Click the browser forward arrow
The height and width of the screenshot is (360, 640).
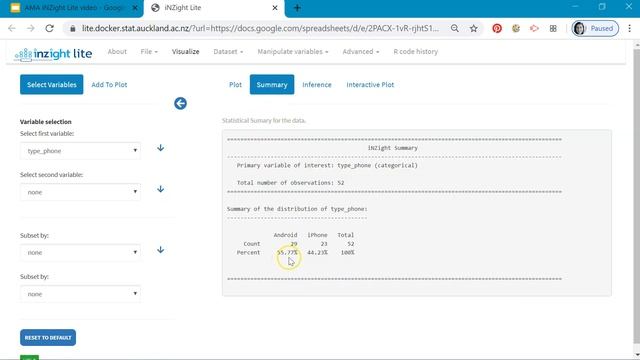pyautogui.click(x=31, y=28)
